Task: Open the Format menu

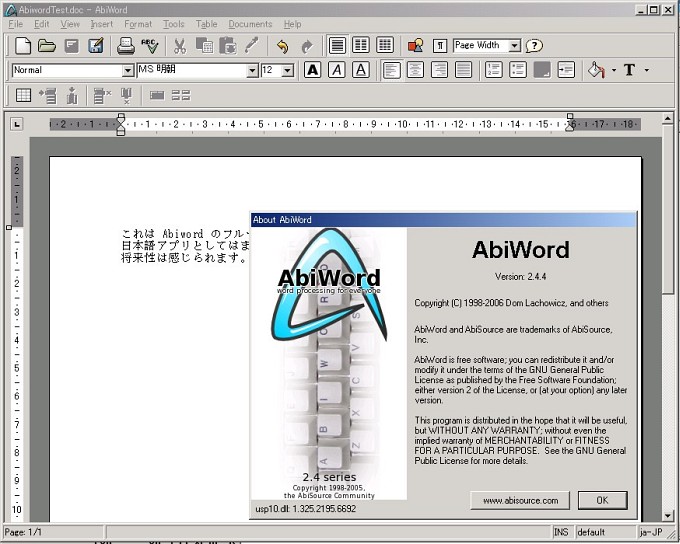Action: pos(138,24)
